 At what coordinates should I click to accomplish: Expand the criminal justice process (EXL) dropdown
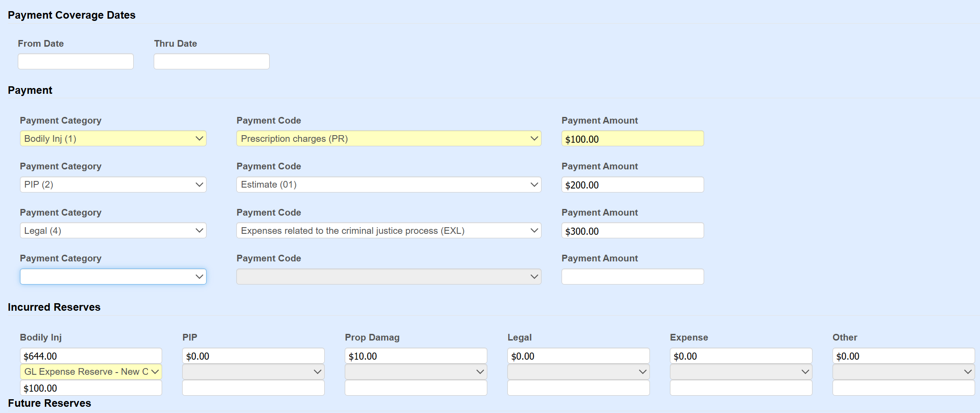pos(388,231)
